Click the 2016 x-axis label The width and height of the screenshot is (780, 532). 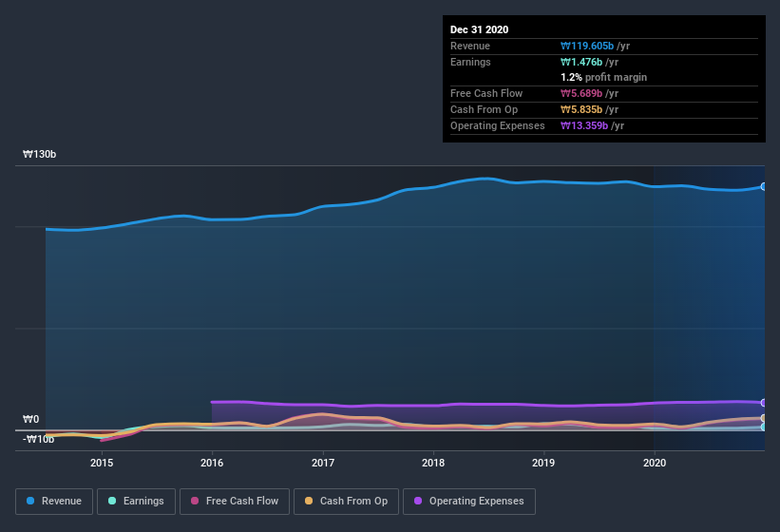pos(212,463)
